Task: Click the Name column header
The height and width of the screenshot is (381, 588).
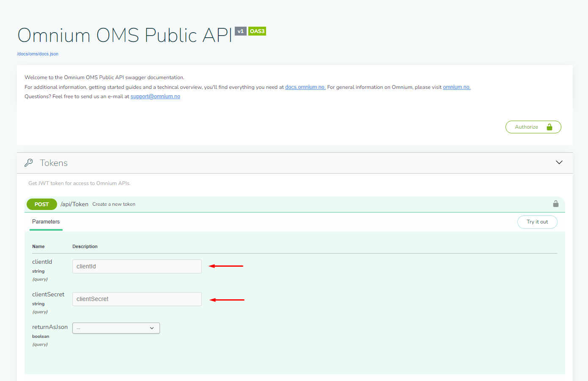Action: pos(38,246)
